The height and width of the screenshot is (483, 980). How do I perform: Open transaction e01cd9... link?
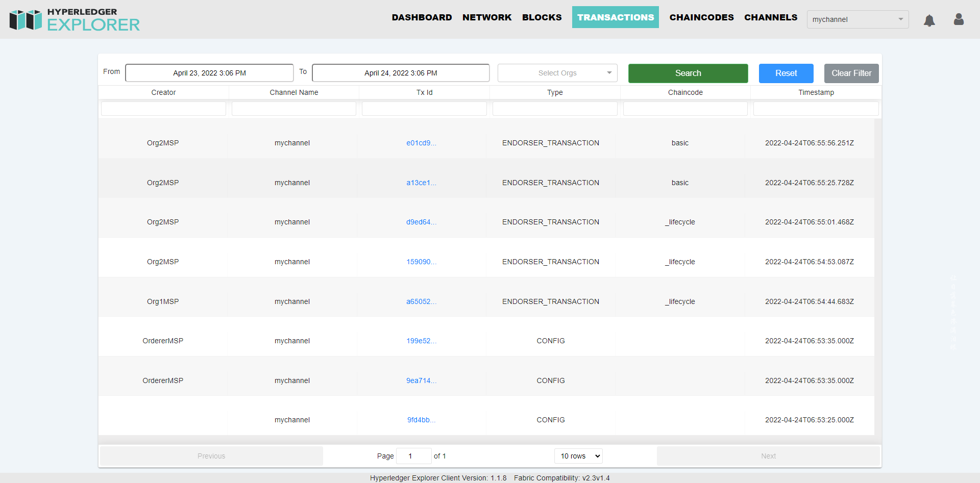pos(421,143)
